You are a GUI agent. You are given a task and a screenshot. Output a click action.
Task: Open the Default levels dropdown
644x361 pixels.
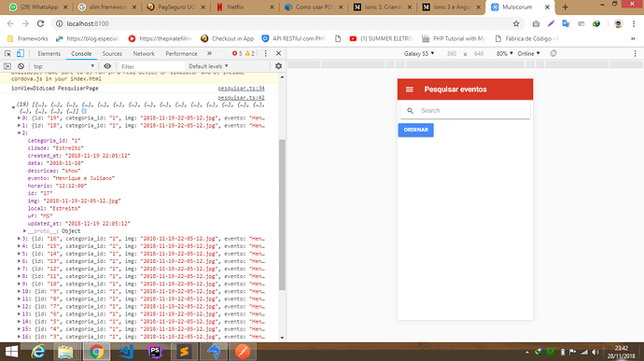[x=208, y=66]
